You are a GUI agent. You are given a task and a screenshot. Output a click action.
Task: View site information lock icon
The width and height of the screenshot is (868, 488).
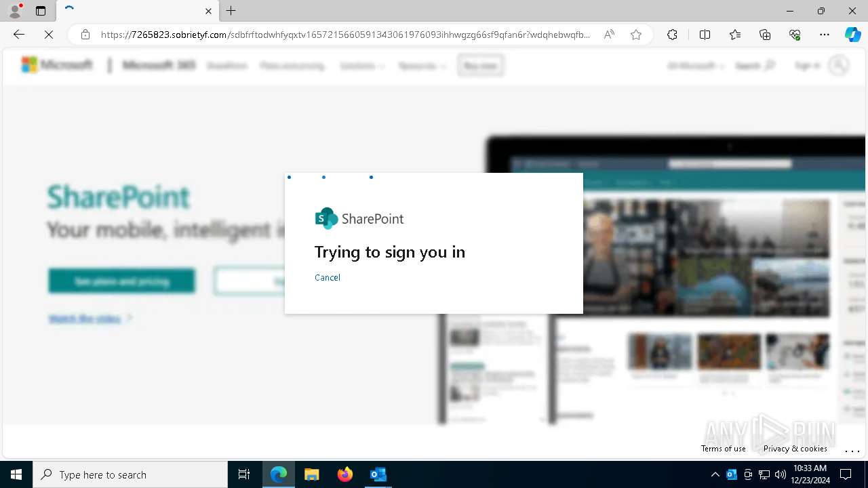tap(85, 35)
